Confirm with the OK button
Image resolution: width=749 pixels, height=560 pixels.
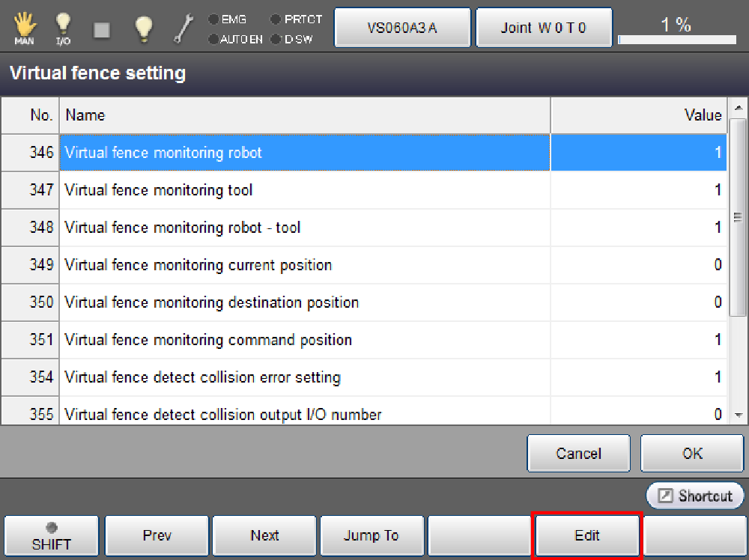point(692,454)
